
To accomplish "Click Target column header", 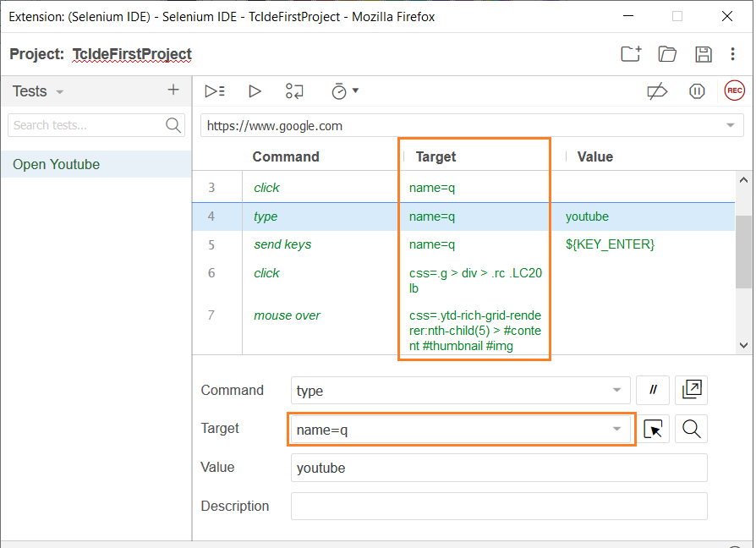I will click(436, 156).
